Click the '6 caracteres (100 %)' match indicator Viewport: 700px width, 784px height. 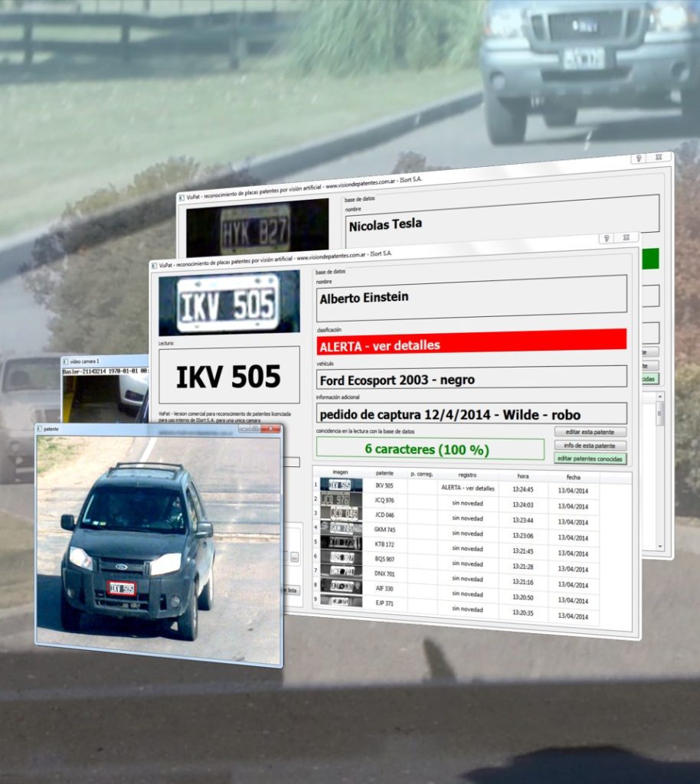[430, 449]
